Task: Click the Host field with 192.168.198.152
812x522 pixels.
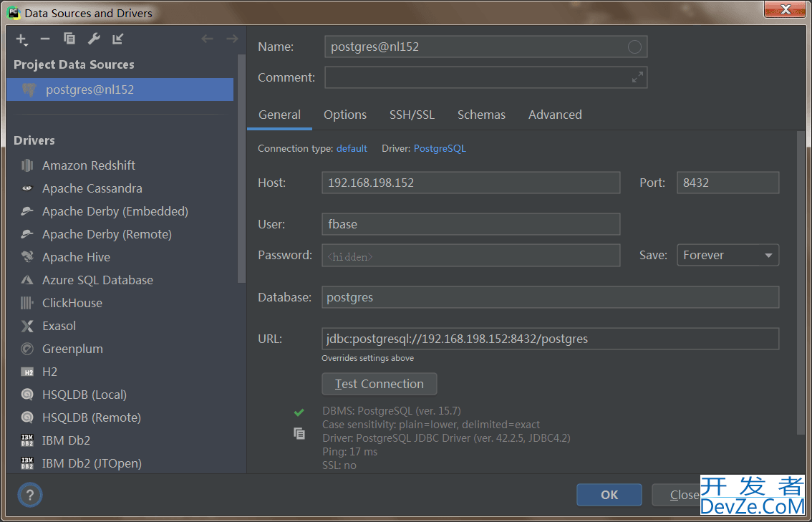Action: click(x=470, y=183)
